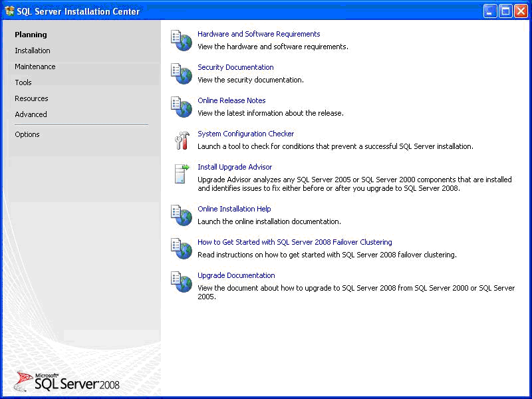Click the Online Release Notes icon
Screen dimensions: 532x399
coord(181,106)
